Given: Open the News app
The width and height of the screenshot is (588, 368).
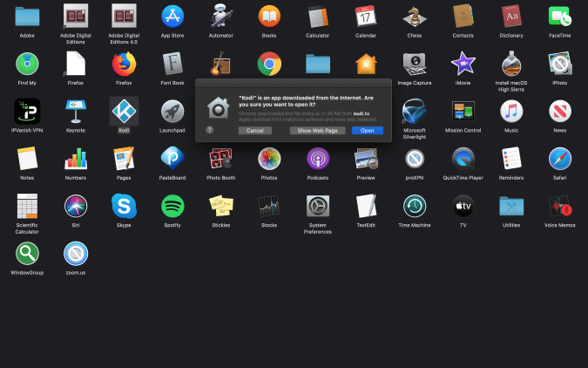Looking at the screenshot, I should tap(559, 111).
